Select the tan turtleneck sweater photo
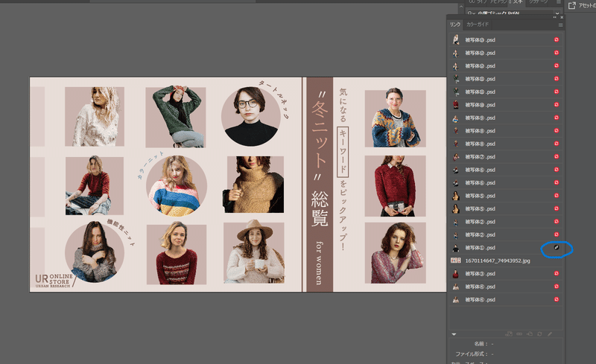The height and width of the screenshot is (364, 596). (253, 185)
